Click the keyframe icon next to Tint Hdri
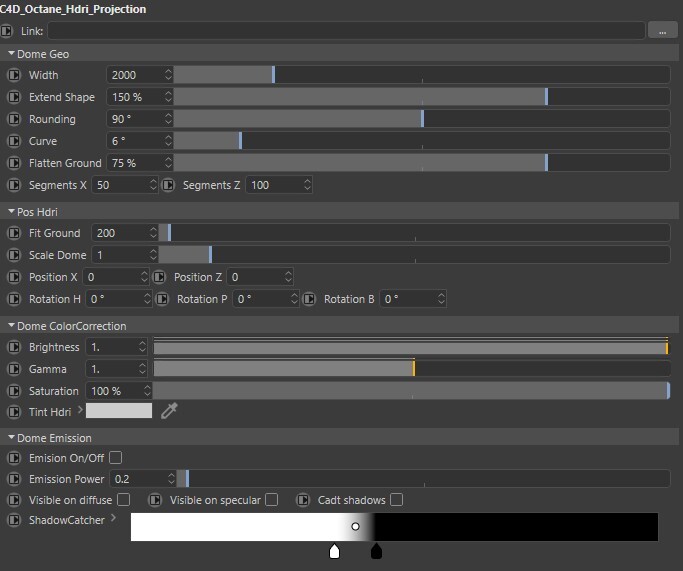Image resolution: width=683 pixels, height=571 pixels. pos(14,412)
